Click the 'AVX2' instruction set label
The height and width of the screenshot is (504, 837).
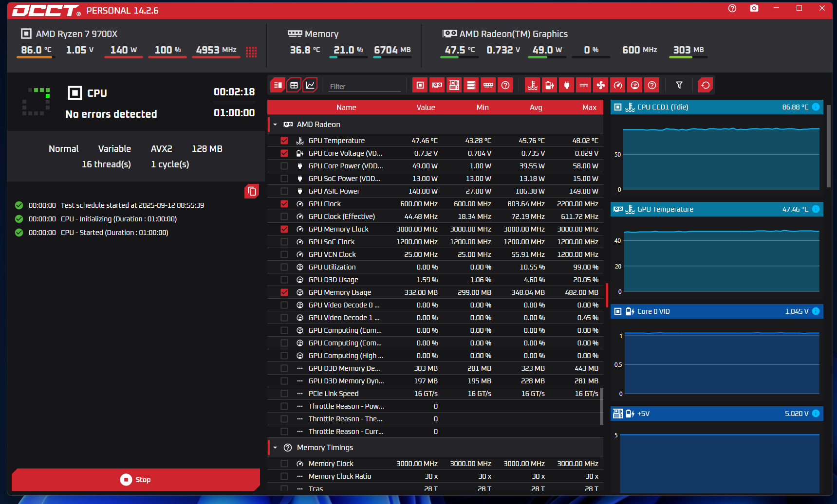(162, 149)
